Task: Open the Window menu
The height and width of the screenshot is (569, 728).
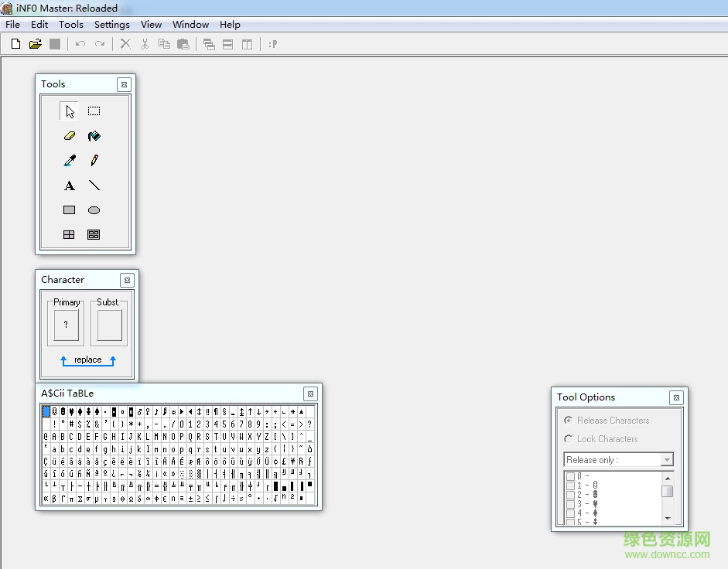Action: [190, 24]
